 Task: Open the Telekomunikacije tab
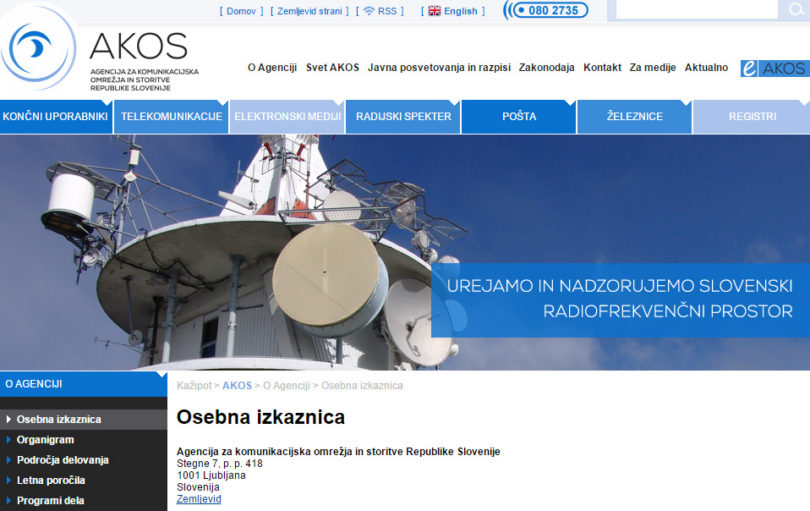tap(171, 117)
